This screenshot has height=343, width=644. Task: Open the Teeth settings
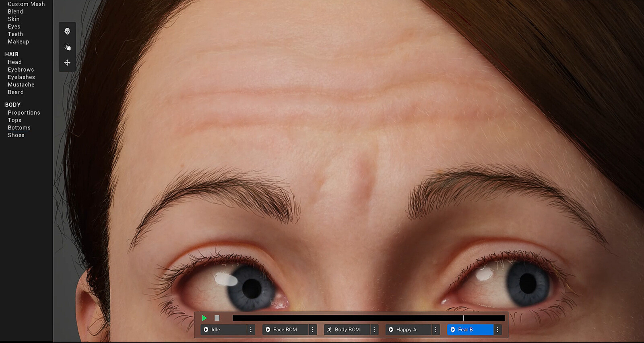click(15, 34)
